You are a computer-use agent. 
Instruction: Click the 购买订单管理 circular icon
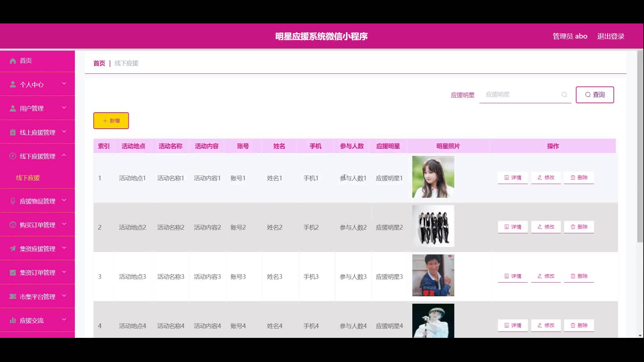click(x=13, y=225)
